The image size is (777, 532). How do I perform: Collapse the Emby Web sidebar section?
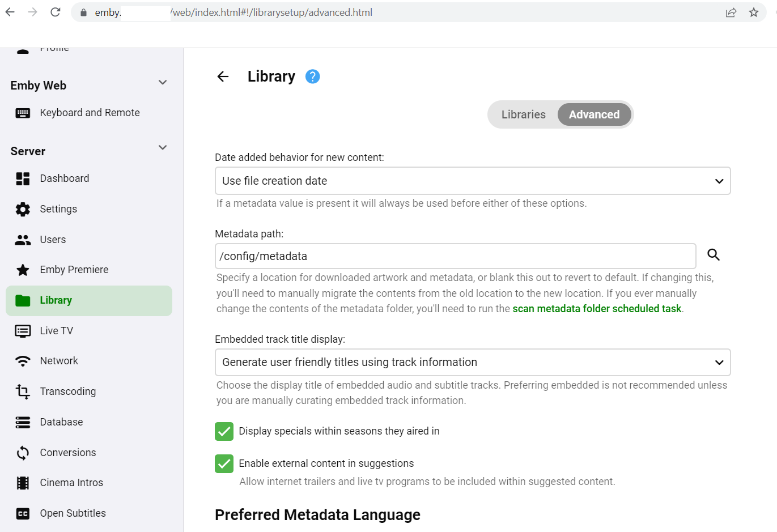[x=163, y=82]
